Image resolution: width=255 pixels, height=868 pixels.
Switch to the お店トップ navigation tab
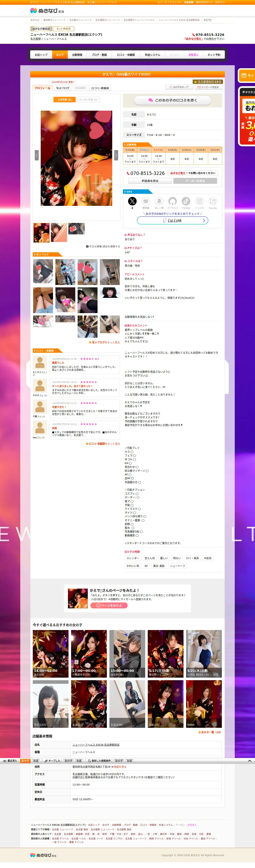(x=41, y=55)
